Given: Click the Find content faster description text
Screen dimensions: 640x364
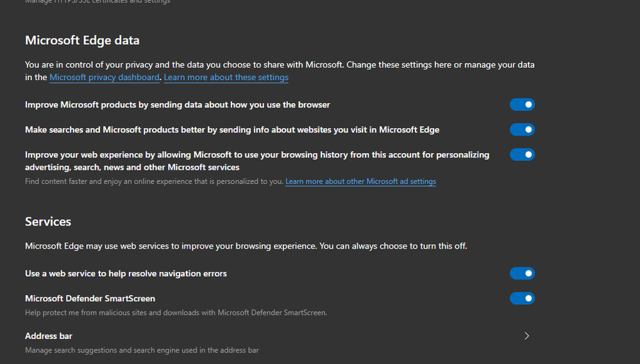Looking at the screenshot, I should pos(154,182).
